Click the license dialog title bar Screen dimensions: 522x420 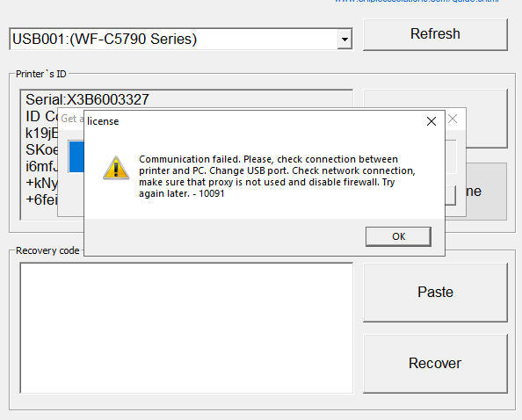[x=253, y=121]
